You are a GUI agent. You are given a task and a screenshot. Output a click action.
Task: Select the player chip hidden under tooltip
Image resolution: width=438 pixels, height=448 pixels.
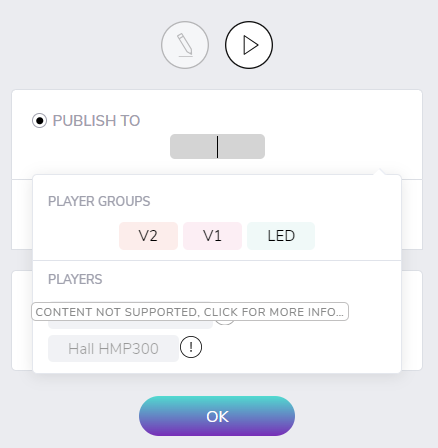tap(130, 325)
